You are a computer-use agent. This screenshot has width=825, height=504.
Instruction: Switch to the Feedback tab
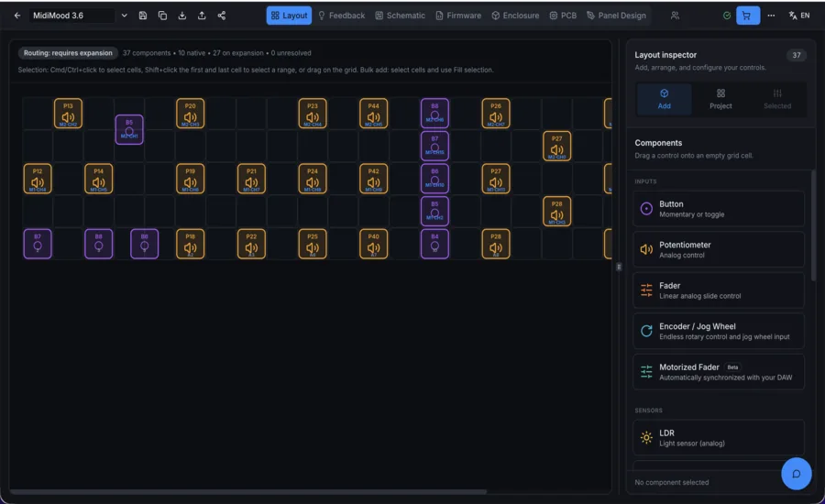click(x=342, y=16)
